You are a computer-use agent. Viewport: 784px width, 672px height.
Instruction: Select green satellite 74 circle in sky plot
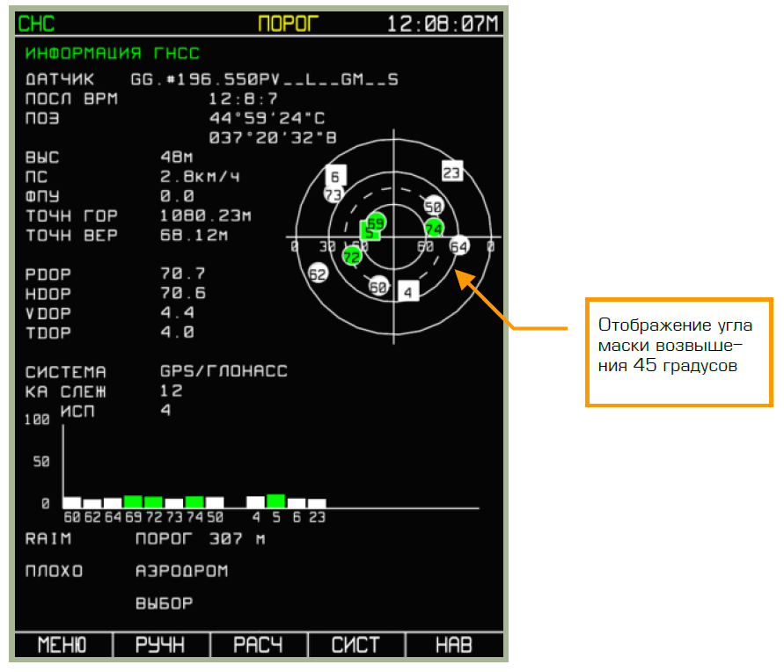click(433, 228)
